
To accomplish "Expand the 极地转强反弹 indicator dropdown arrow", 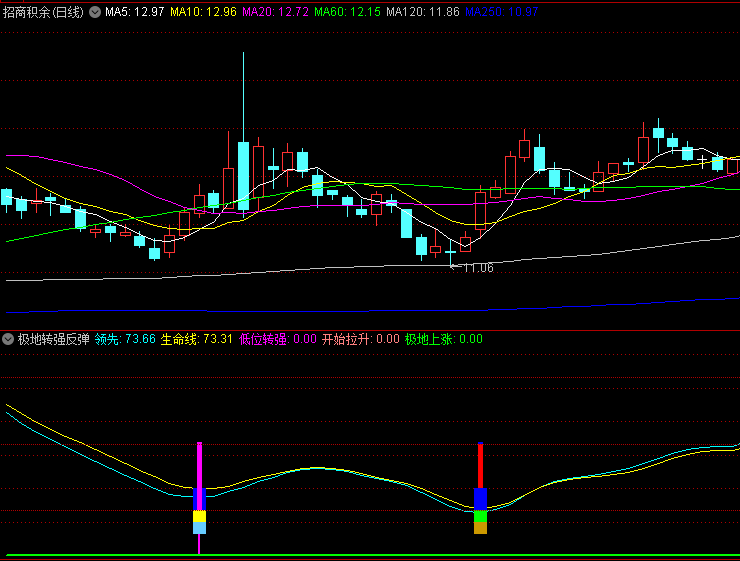I will (x=9, y=339).
